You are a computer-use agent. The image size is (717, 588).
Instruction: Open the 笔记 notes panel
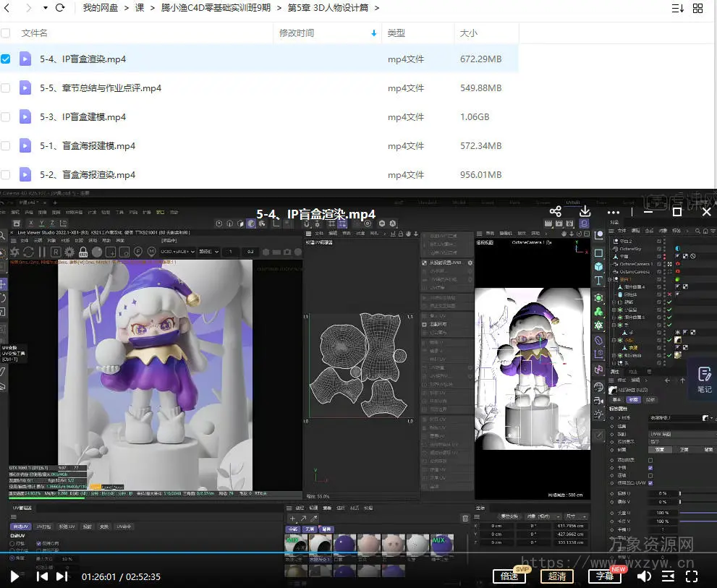pyautogui.click(x=703, y=379)
